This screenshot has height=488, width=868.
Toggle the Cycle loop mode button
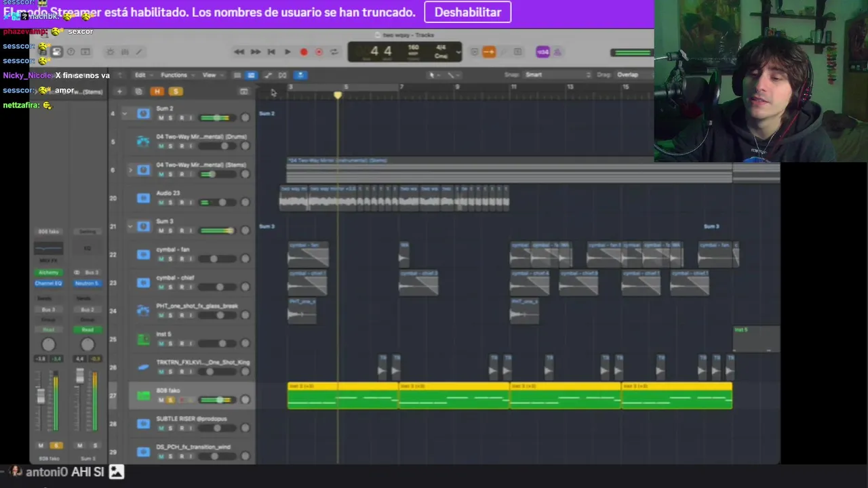334,52
